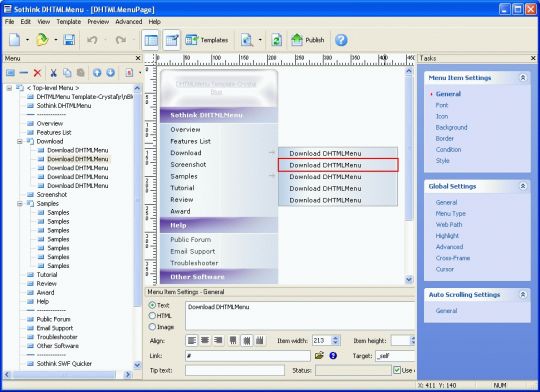Screen dimensions: 540x392
Task: Open Help with the question mark icon
Action: click(341, 40)
